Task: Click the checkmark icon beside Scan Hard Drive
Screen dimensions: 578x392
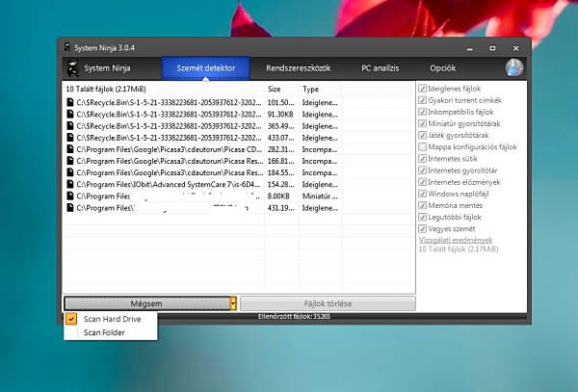Action: point(71,319)
